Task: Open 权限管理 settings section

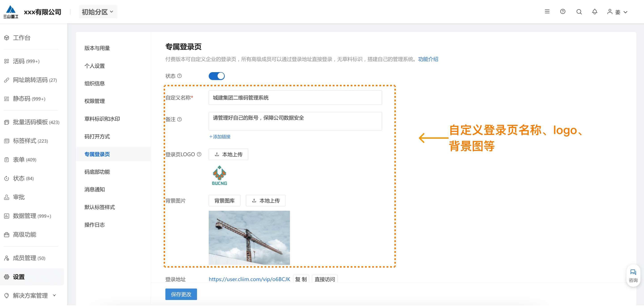Action: tap(95, 101)
